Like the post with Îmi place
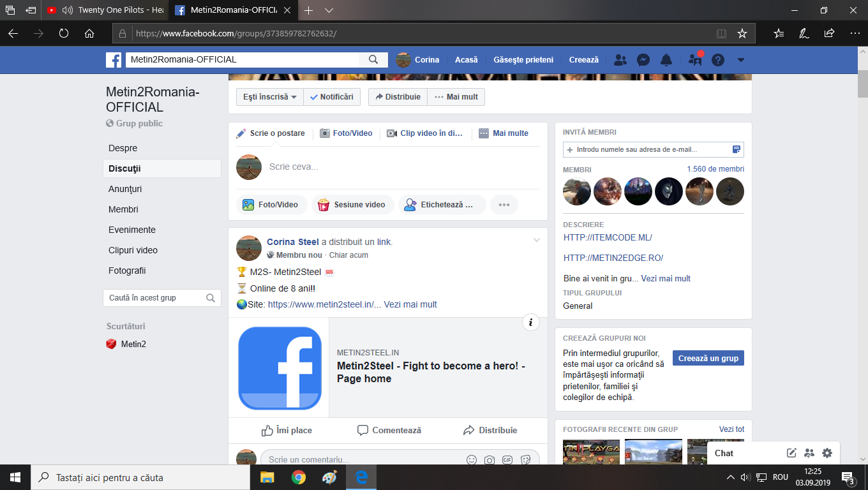868x490 pixels. coord(287,430)
